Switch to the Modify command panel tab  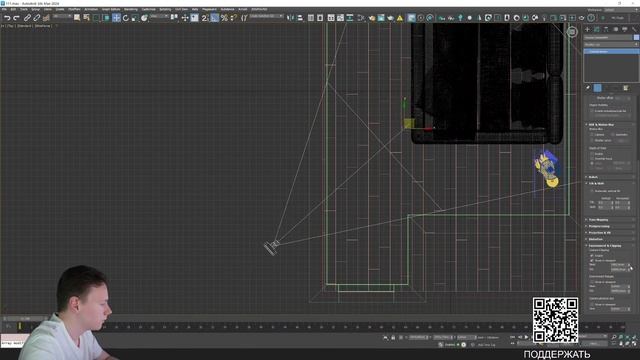(x=597, y=29)
